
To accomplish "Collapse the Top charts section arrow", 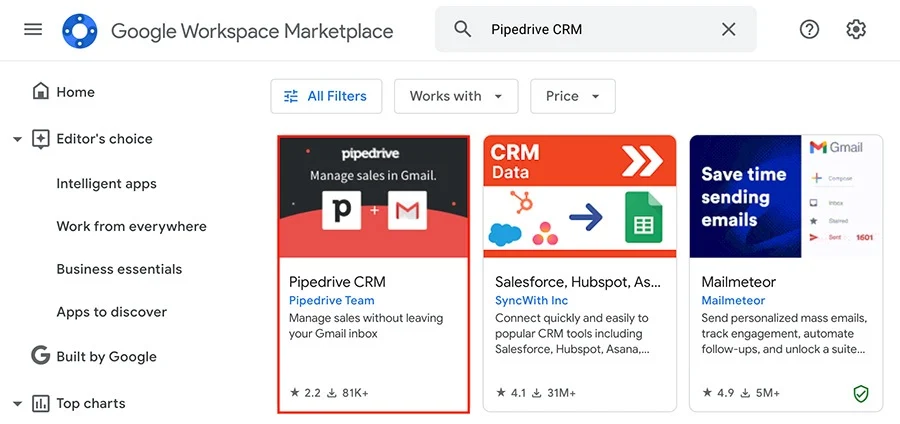I will click(x=18, y=404).
